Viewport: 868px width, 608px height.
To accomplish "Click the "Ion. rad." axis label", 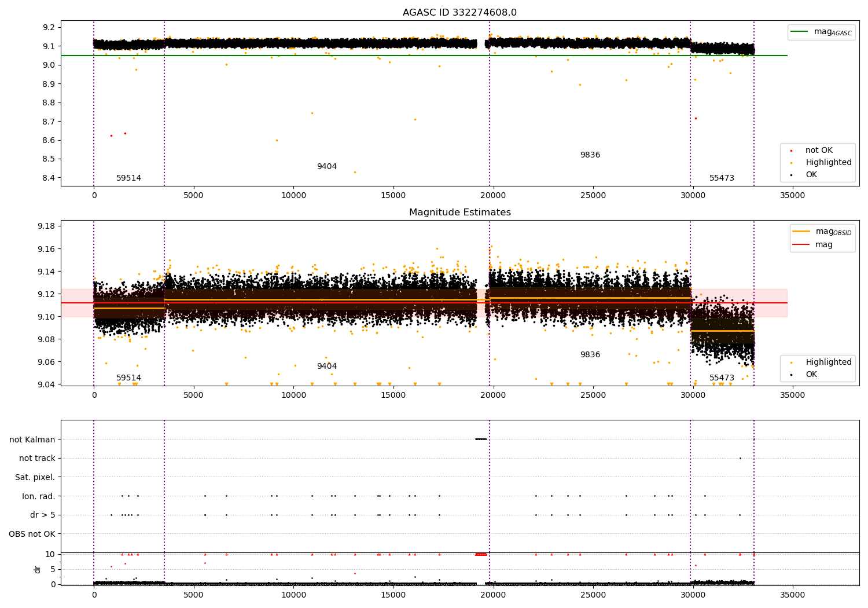I will click(39, 496).
